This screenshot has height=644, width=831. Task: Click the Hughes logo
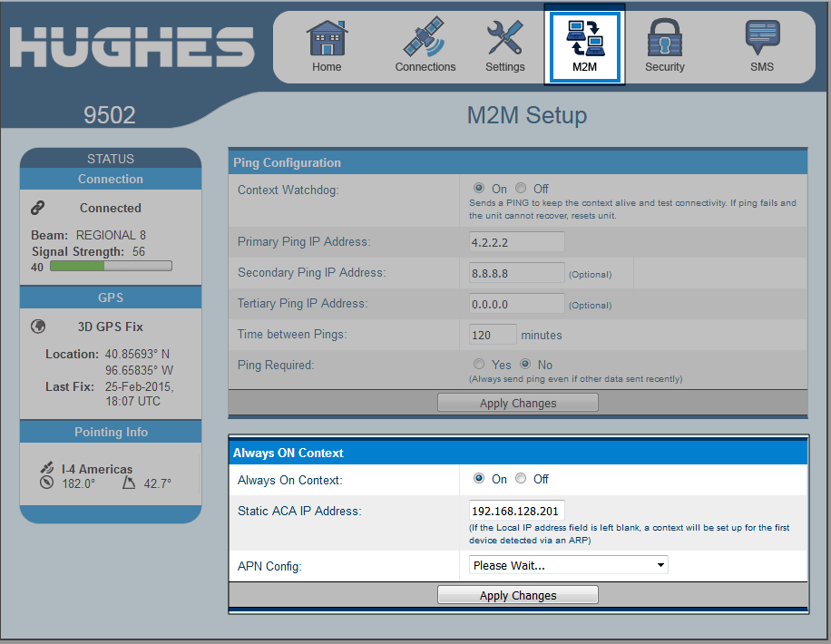132,47
